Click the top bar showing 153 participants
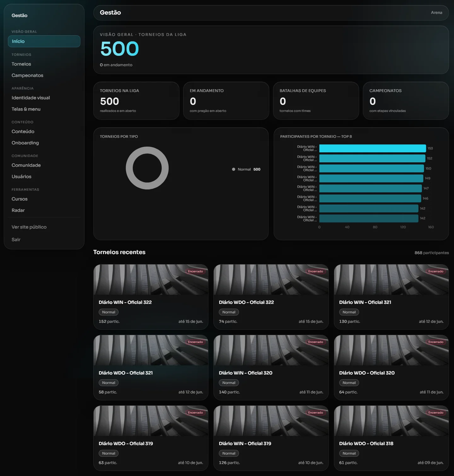 (x=373, y=148)
